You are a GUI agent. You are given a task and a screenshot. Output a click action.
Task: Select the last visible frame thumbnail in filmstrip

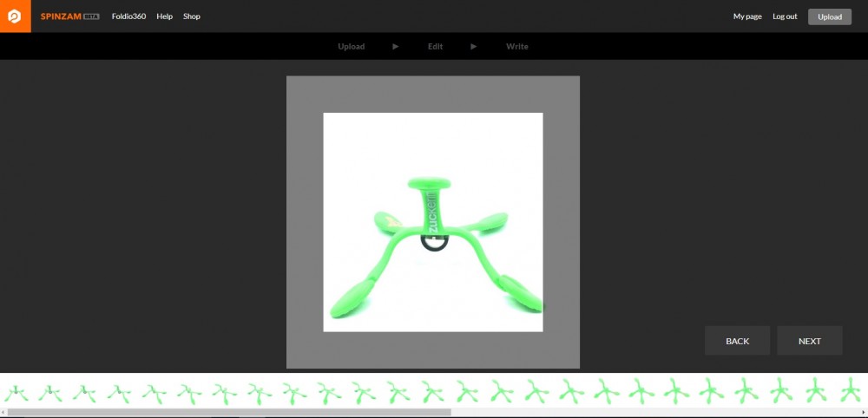(x=851, y=390)
